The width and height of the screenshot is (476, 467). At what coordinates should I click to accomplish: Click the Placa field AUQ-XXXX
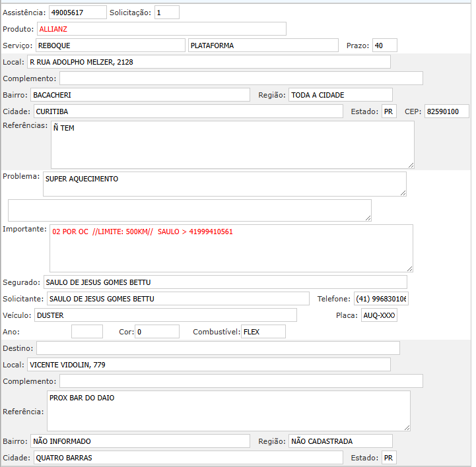click(x=379, y=315)
